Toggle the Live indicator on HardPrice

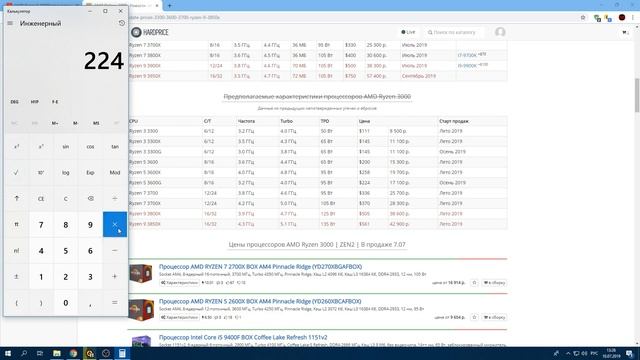click(408, 32)
